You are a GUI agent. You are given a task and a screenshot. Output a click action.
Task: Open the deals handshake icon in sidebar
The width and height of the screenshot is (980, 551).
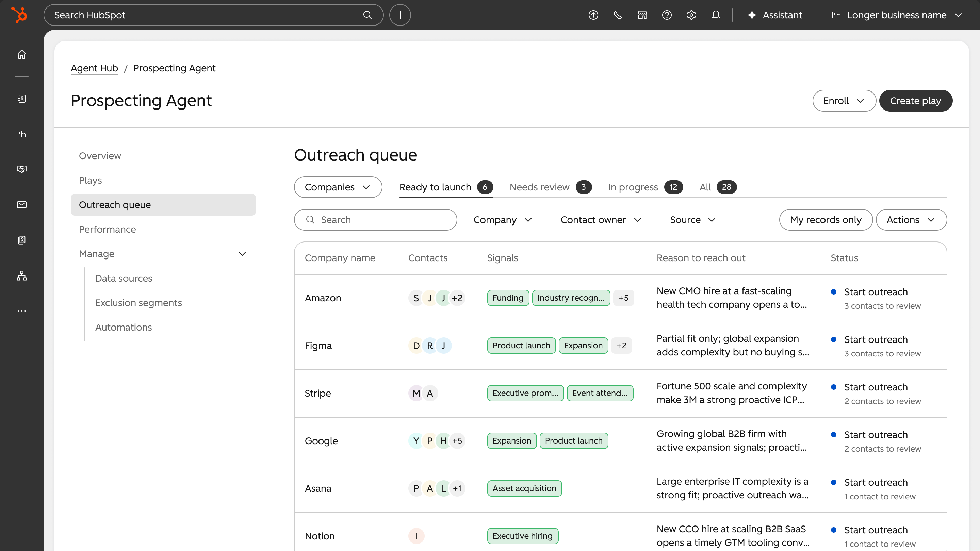point(22,169)
